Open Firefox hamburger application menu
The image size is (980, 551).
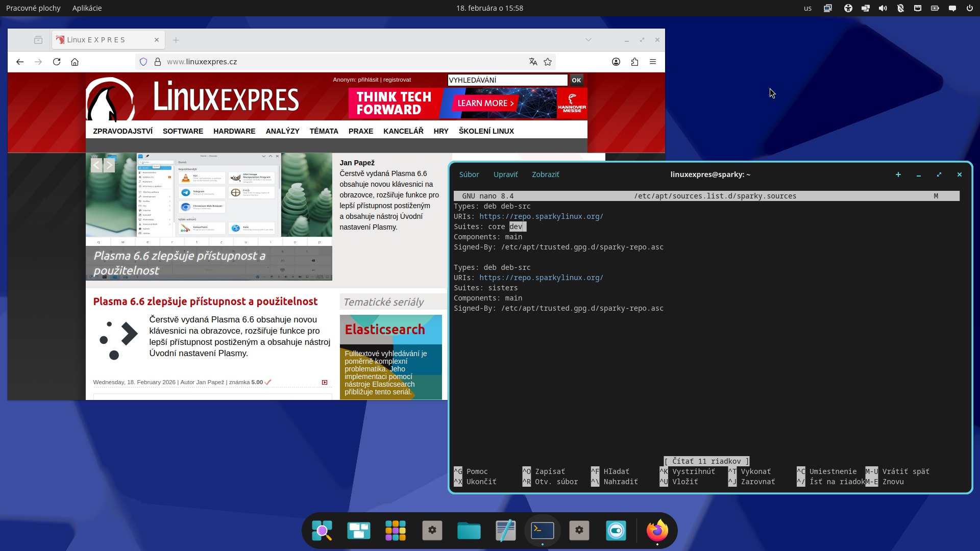point(653,62)
